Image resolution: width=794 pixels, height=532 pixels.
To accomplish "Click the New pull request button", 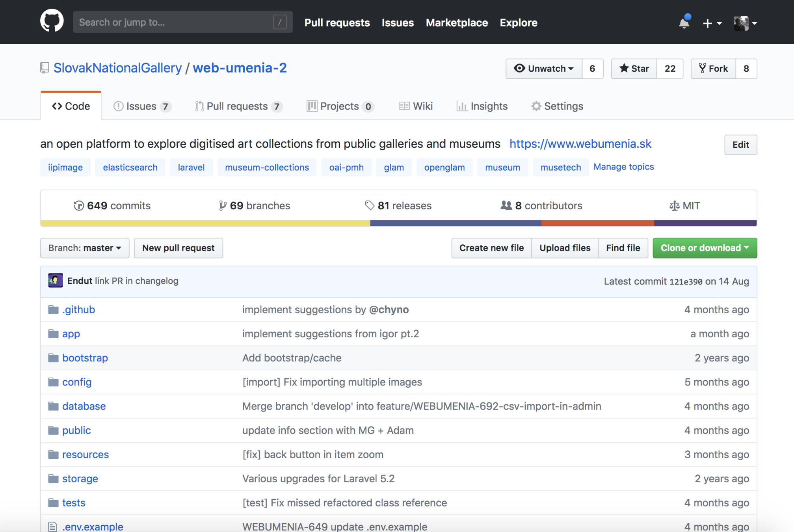I will [x=178, y=248].
